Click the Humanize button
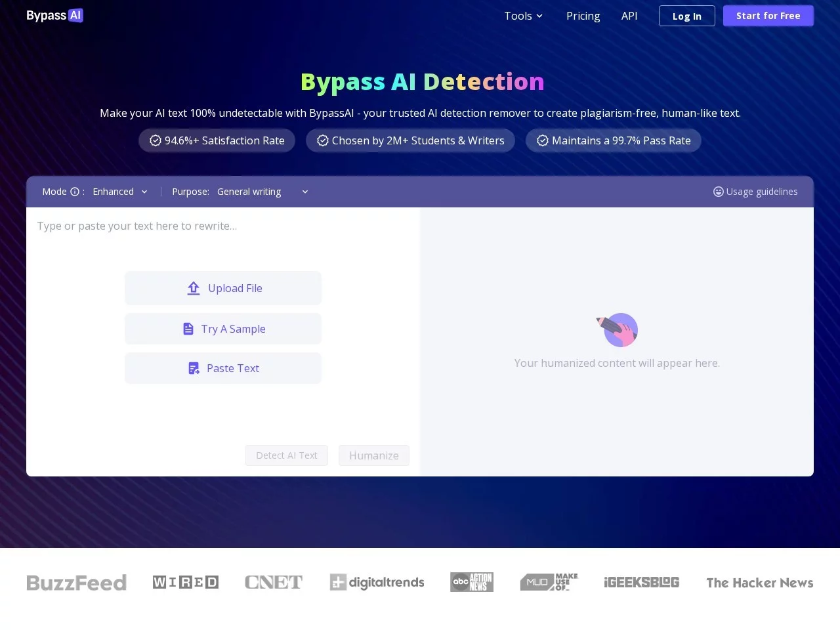The height and width of the screenshot is (630, 840). (x=373, y=455)
